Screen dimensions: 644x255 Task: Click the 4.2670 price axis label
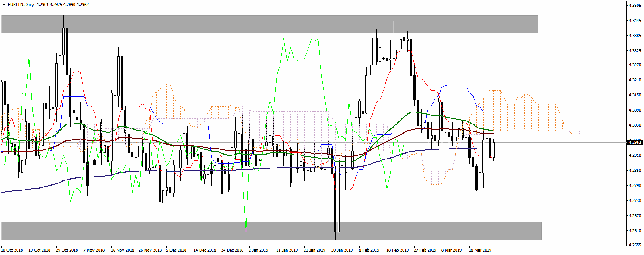pyautogui.click(x=635, y=215)
